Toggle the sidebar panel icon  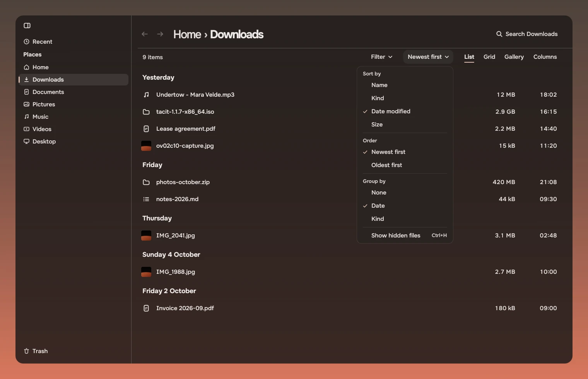tap(27, 26)
